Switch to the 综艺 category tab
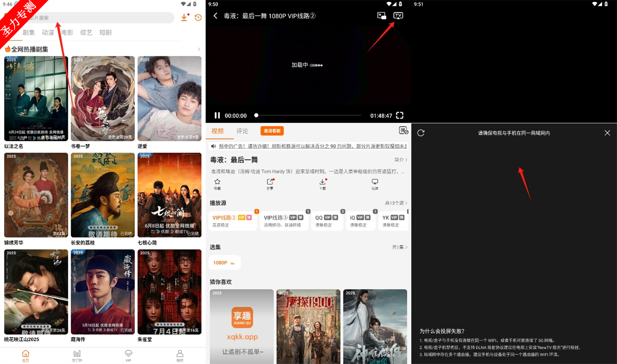 click(x=86, y=33)
